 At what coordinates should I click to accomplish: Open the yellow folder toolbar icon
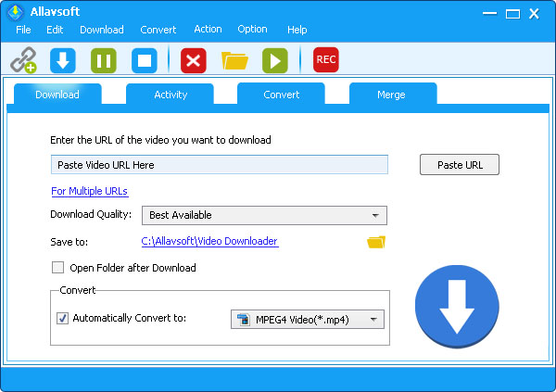(234, 61)
